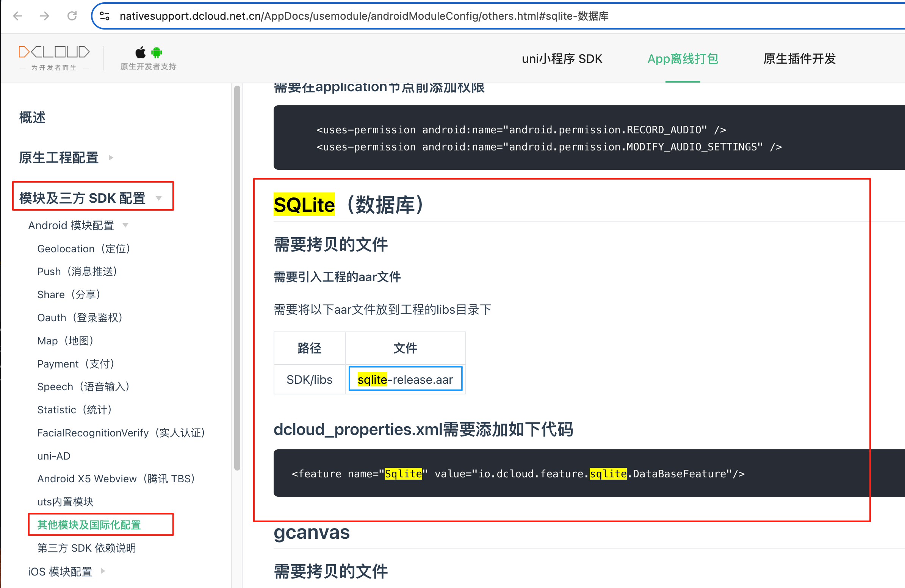
Task: Click the browser forward navigation arrow
Action: point(44,16)
